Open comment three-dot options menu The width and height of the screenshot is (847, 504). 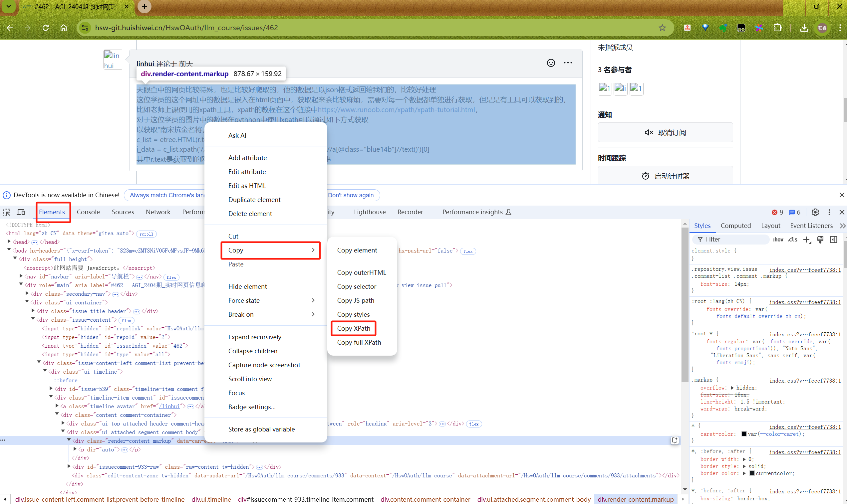tap(568, 63)
